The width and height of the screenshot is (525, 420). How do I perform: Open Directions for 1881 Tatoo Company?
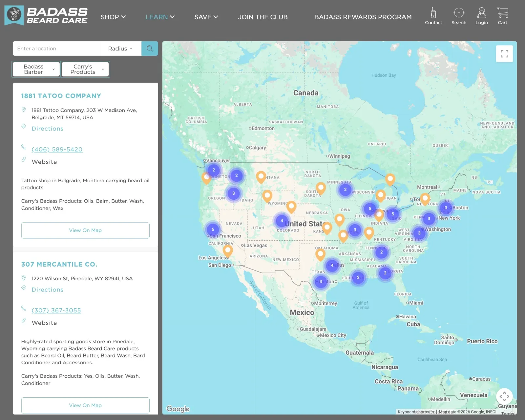point(48,129)
